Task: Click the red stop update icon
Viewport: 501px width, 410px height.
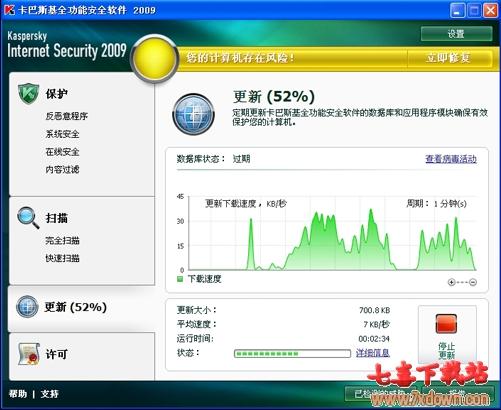Action: pyautogui.click(x=446, y=324)
